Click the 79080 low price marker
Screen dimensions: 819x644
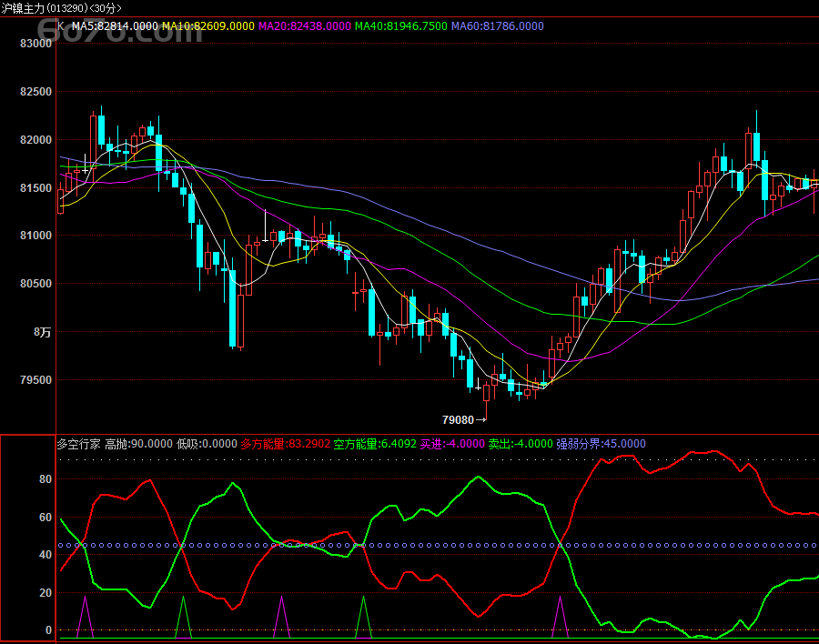point(462,420)
